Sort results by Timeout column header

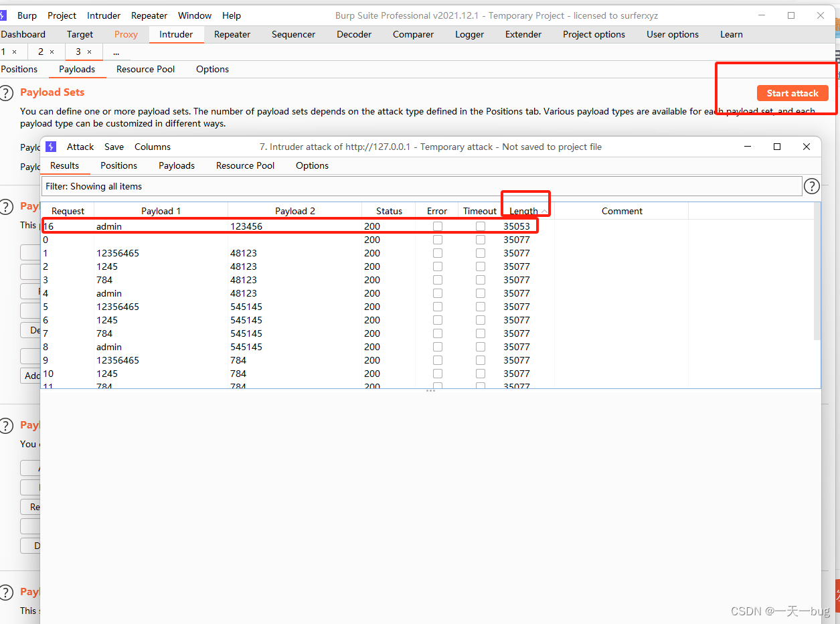[x=480, y=211]
